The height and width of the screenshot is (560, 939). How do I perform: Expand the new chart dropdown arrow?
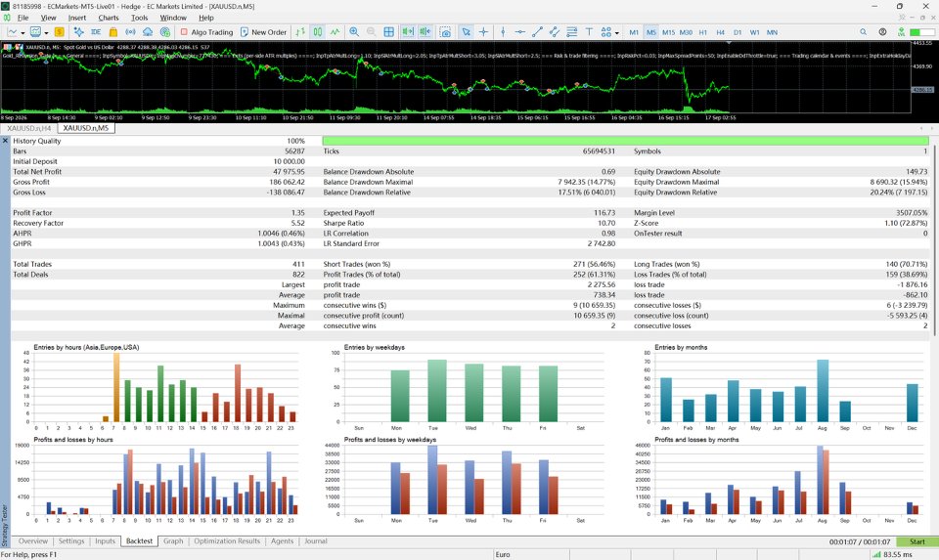pyautogui.click(x=22, y=33)
